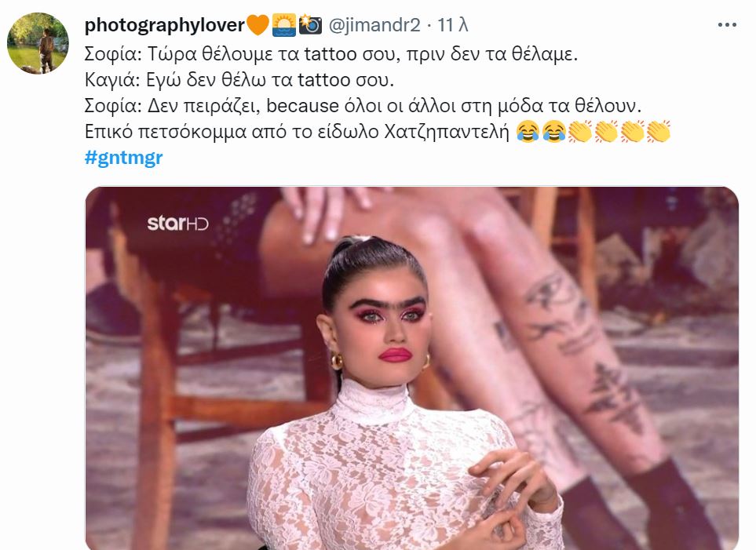Screen dimensions: 756x550
Task: Open the @jimandr2 handle link
Action: pos(374,25)
